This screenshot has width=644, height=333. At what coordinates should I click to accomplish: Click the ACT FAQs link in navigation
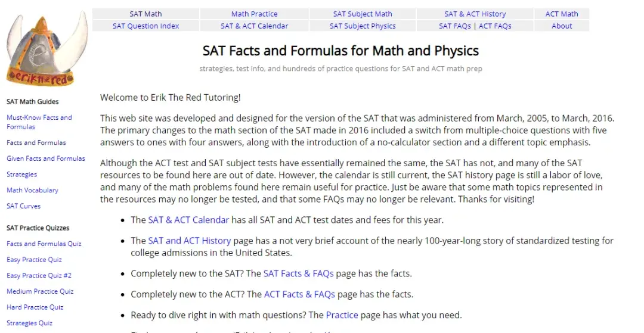(495, 26)
